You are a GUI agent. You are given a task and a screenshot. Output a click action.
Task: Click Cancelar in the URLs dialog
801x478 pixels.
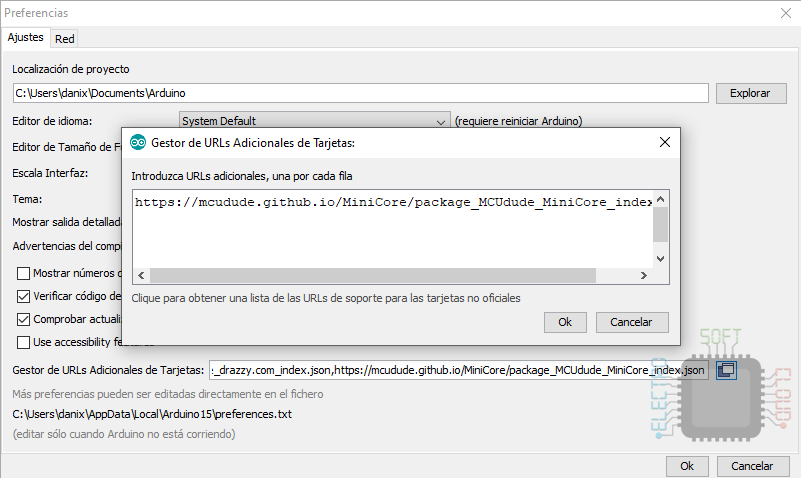(632, 322)
